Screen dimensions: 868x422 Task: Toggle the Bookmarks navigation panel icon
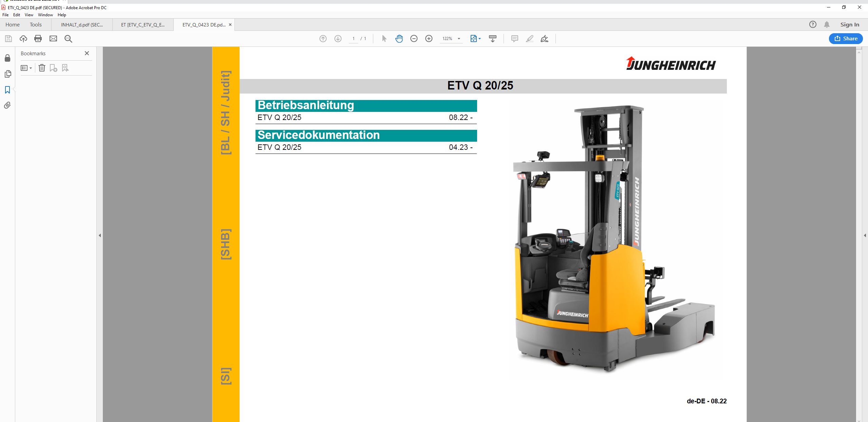pos(7,90)
